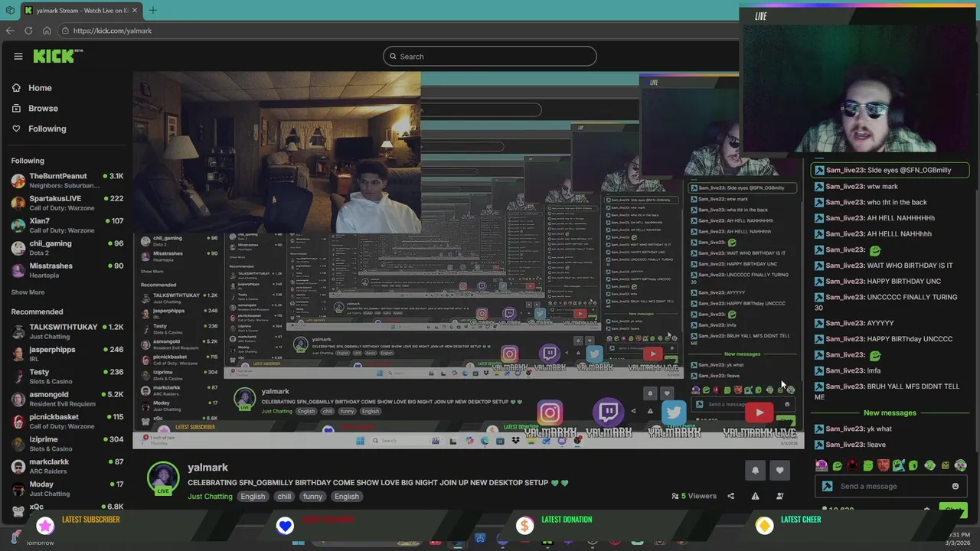This screenshot has height=551, width=980.
Task: Open Misstrashes channel in the sidebar
Action: point(67,270)
